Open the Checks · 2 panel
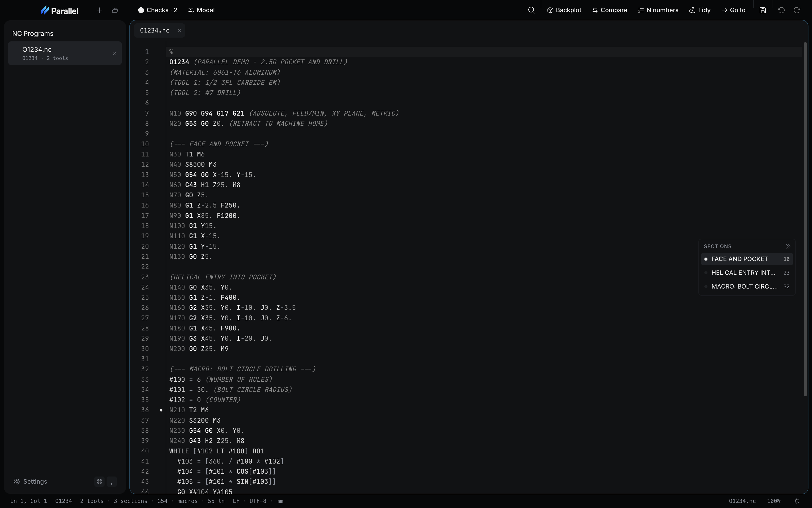812x508 pixels. [157, 10]
